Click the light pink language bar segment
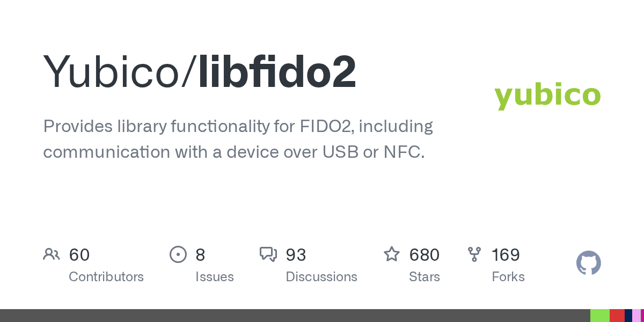This screenshot has width=644, height=322. tap(636, 316)
